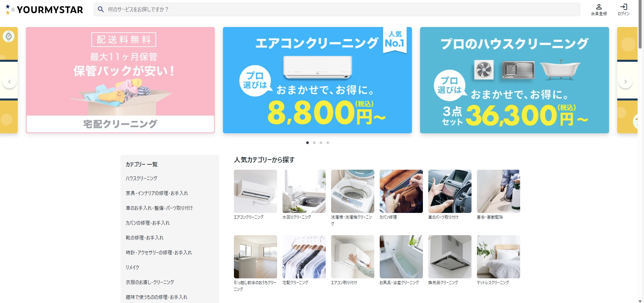This screenshot has height=303, width=644.
Task: Open the エアコンクリーニング category thumbnail
Action: tap(256, 191)
